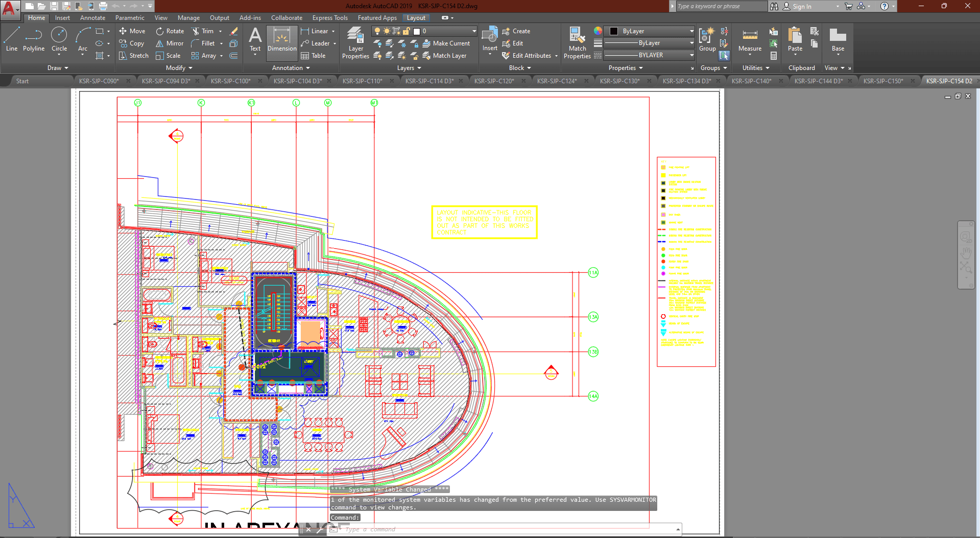This screenshot has width=980, height=538.
Task: Open the KSR-SJP-C120 drawing tab
Action: coord(494,81)
